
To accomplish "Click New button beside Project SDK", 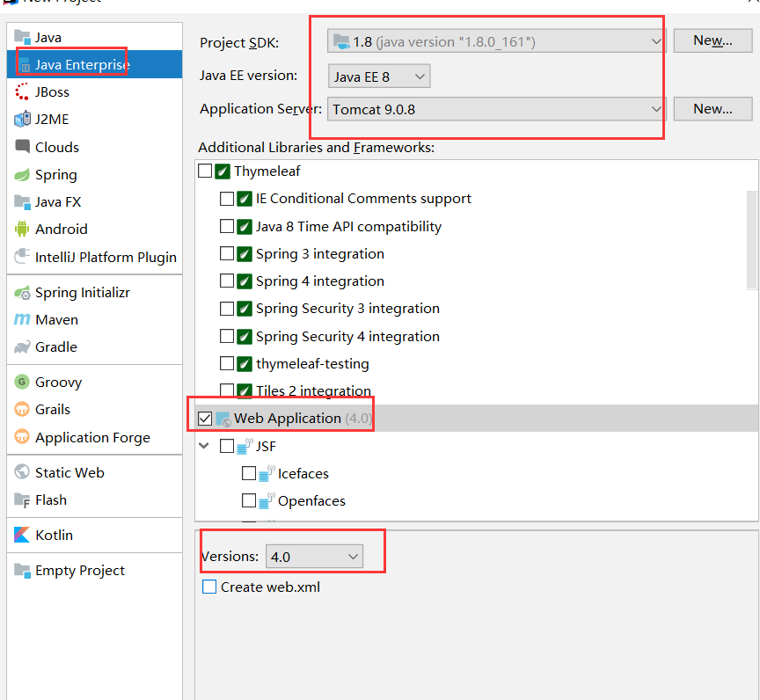I will coord(712,40).
